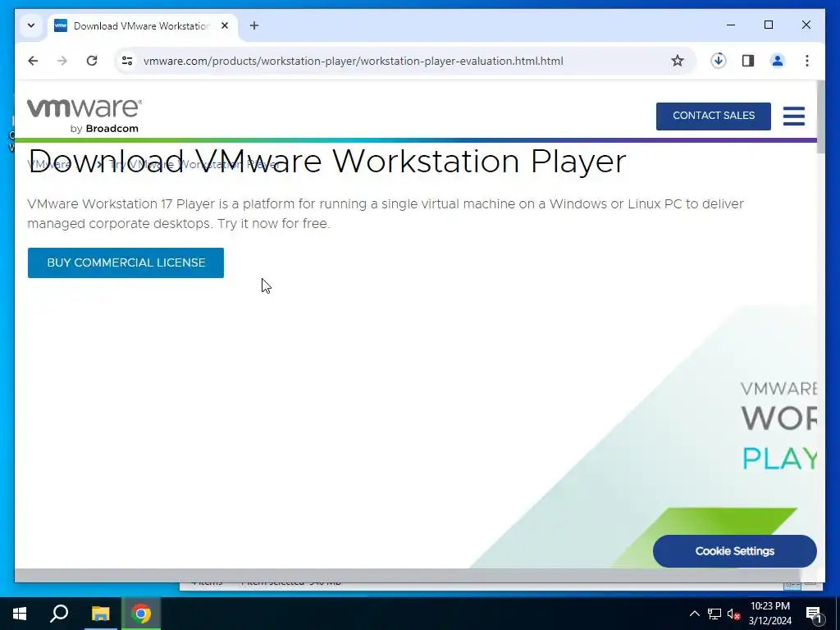
Task: Open the Chrome profile icon
Action: 778,61
